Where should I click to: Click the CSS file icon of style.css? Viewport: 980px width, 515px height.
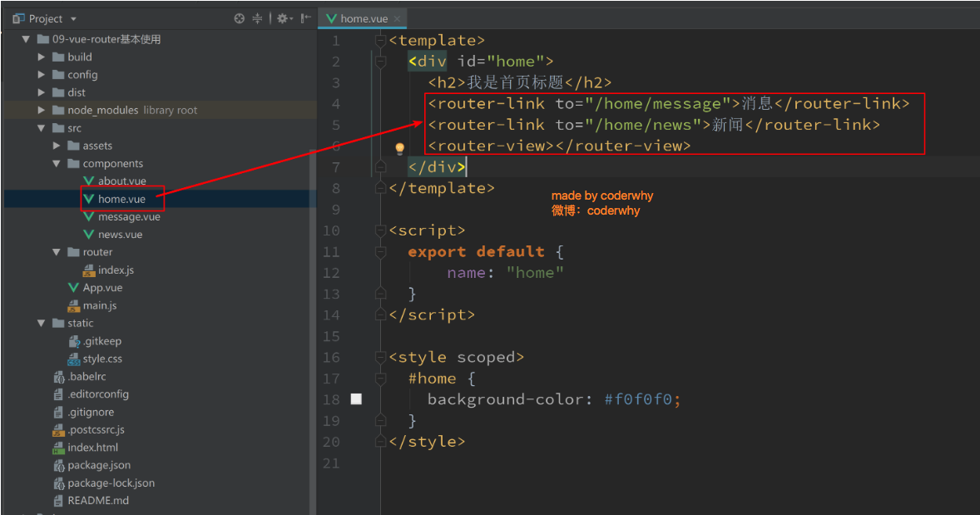(74, 359)
